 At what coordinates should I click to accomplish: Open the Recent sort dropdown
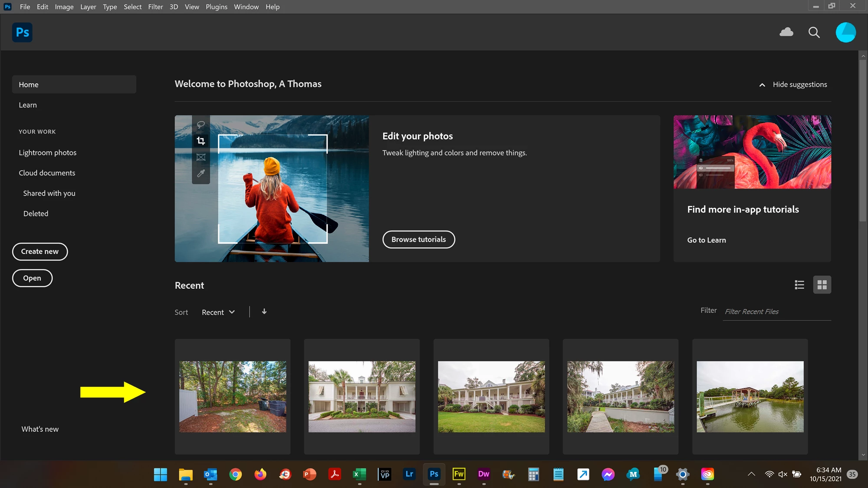[x=218, y=312]
